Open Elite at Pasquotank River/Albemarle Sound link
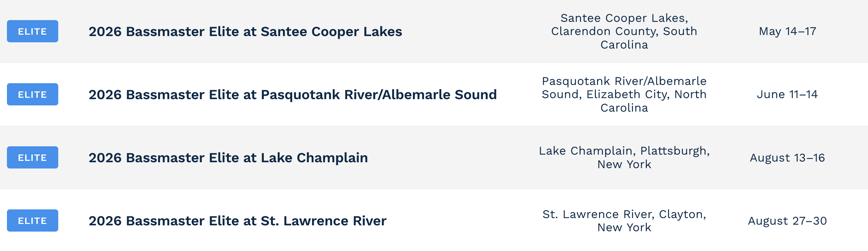868x251 pixels. point(293,95)
